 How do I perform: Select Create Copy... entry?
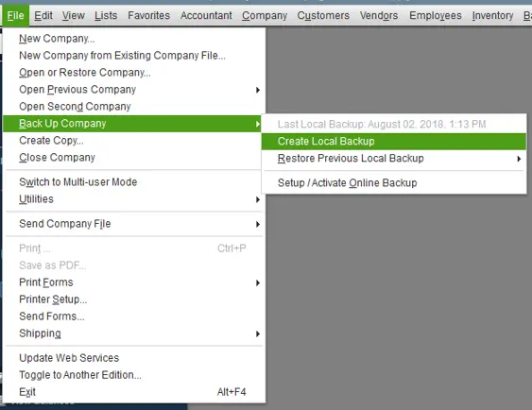coord(134,141)
